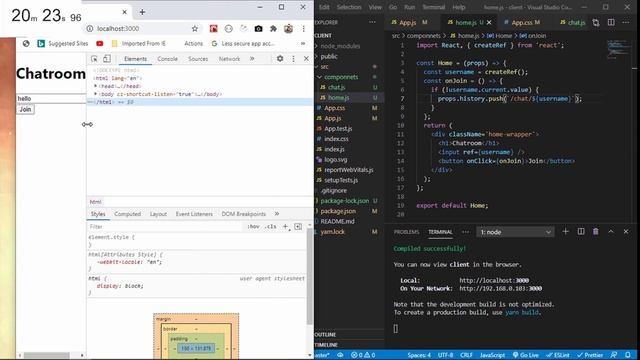Expand the head element node
Screen dimensions: 640x360
[x=96, y=86]
